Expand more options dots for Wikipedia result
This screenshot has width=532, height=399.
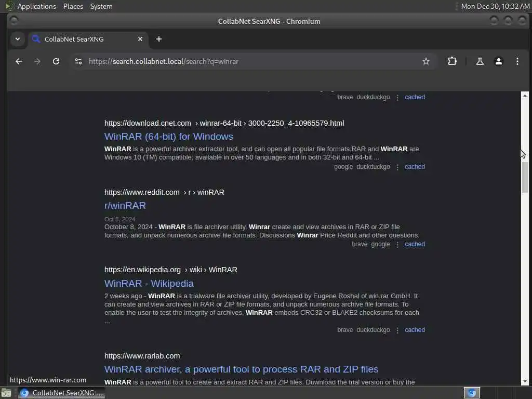click(x=397, y=330)
